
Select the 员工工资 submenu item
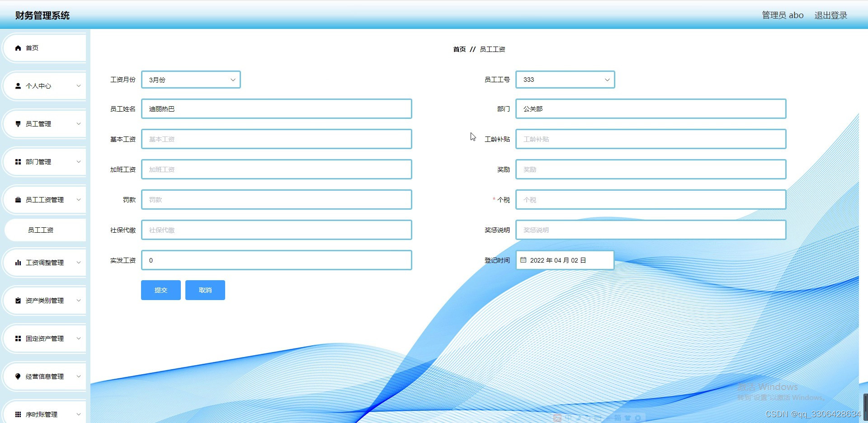(x=45, y=230)
